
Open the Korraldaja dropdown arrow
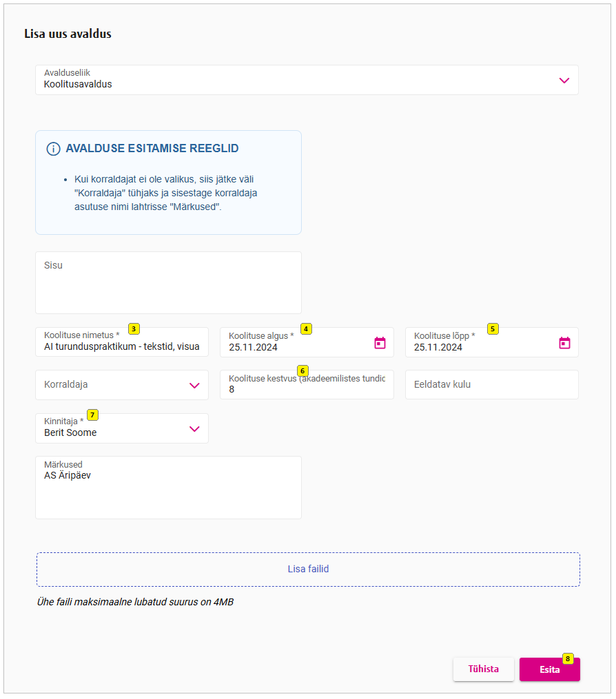tap(194, 386)
